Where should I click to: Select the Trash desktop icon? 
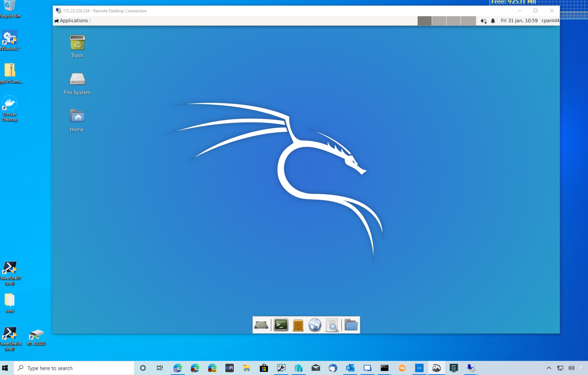[x=77, y=46]
